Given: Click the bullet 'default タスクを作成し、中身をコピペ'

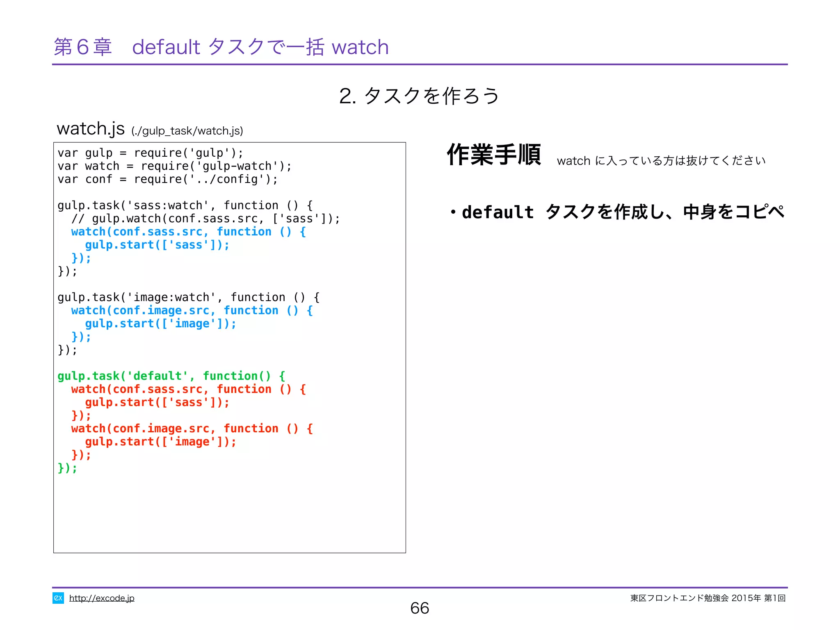Looking at the screenshot, I should (617, 212).
